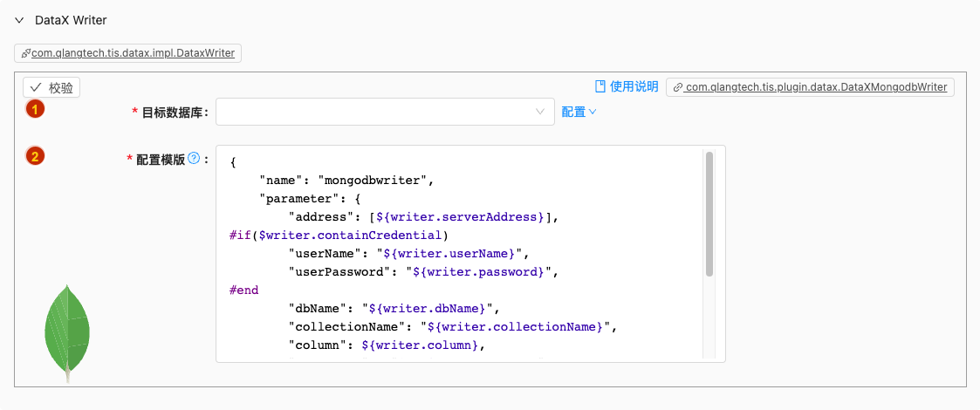Click the 目标数据库 field label
The image size is (980, 410).
tap(173, 112)
